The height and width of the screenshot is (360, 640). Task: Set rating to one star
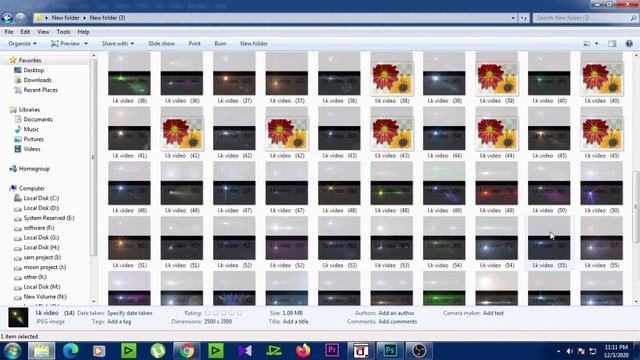tap(208, 313)
